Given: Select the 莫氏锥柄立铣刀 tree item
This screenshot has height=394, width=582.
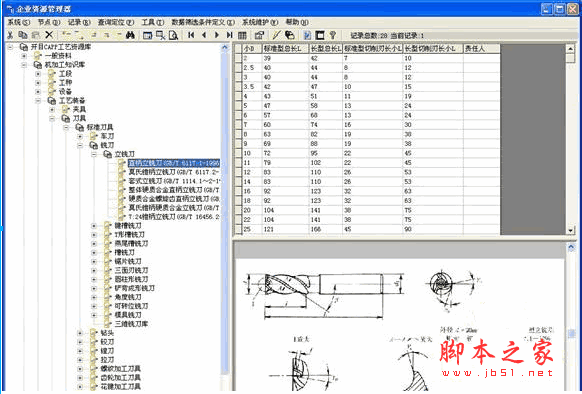Looking at the screenshot, I should pos(174,172).
